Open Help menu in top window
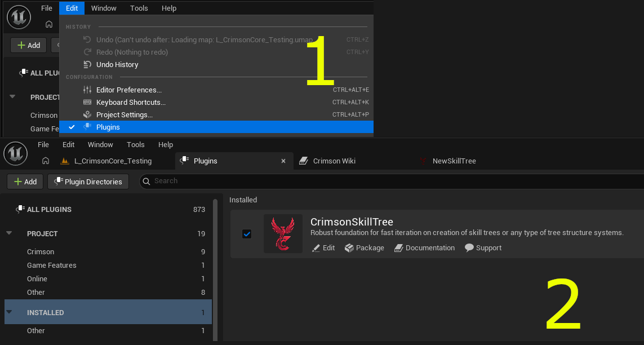This screenshot has width=644, height=345. tap(169, 8)
